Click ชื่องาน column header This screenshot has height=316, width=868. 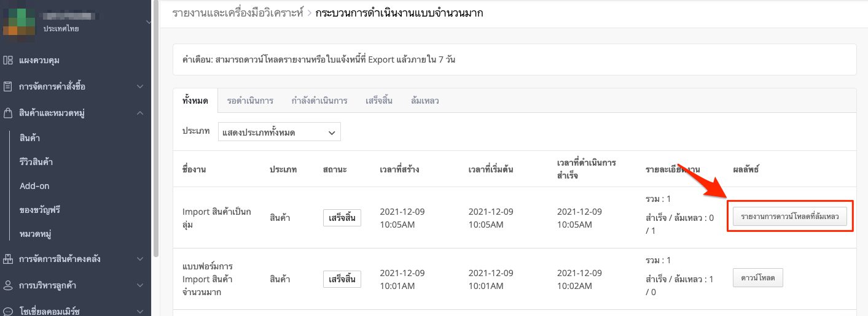pyautogui.click(x=194, y=169)
